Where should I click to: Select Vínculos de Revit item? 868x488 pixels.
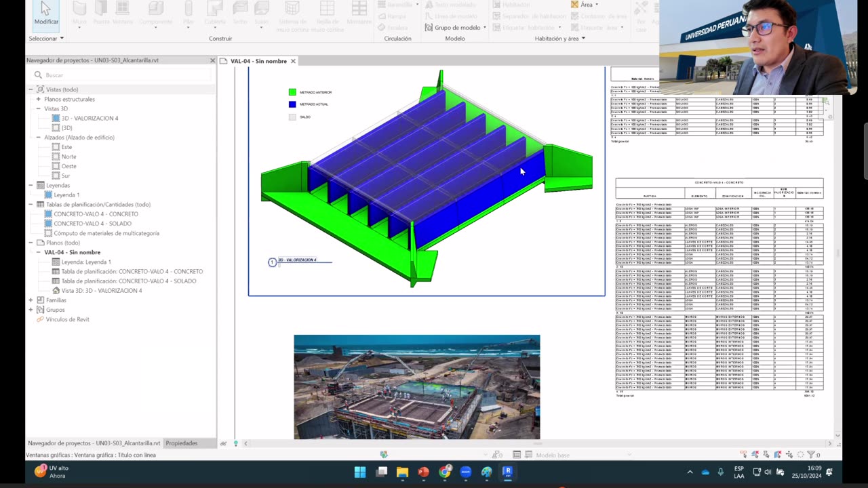click(x=67, y=319)
